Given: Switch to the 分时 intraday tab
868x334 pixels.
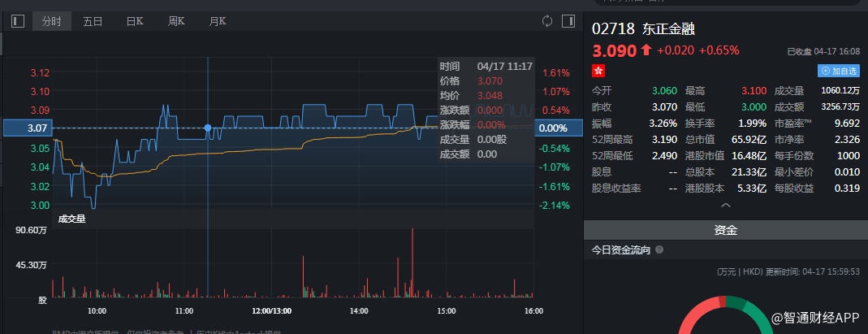Looking at the screenshot, I should pyautogui.click(x=52, y=21).
